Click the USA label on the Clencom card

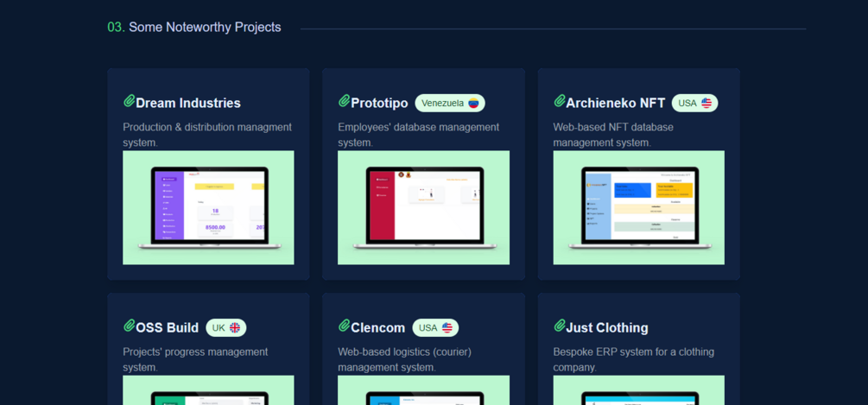pyautogui.click(x=428, y=327)
